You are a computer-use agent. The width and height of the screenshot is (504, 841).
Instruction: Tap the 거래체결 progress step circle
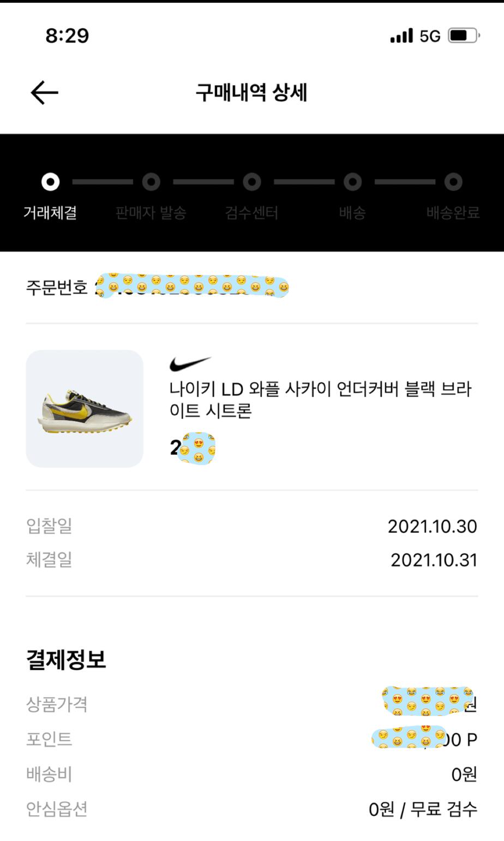coord(51,182)
